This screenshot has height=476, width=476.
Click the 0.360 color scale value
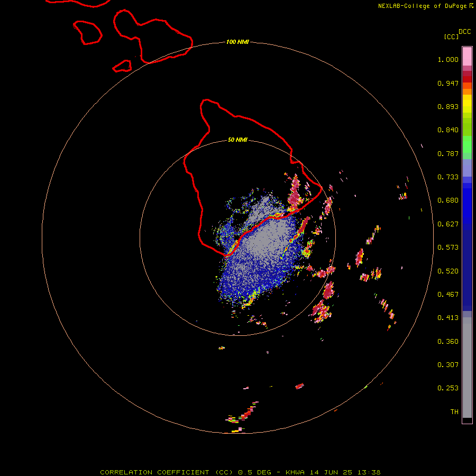coord(448,342)
